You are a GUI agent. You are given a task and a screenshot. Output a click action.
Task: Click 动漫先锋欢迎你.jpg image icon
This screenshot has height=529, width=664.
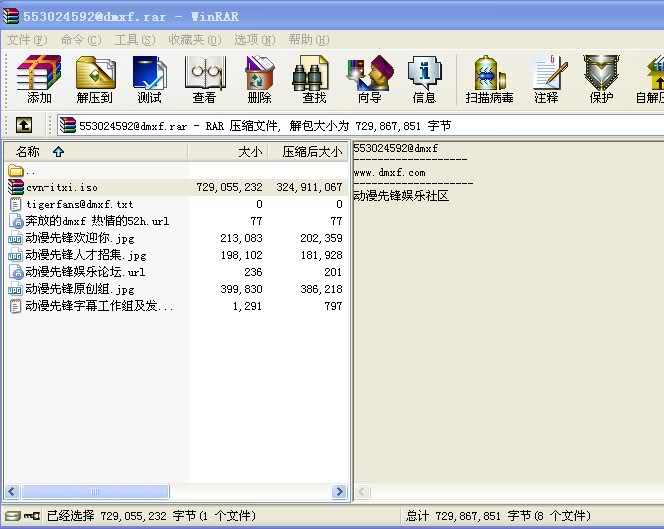pos(16,238)
